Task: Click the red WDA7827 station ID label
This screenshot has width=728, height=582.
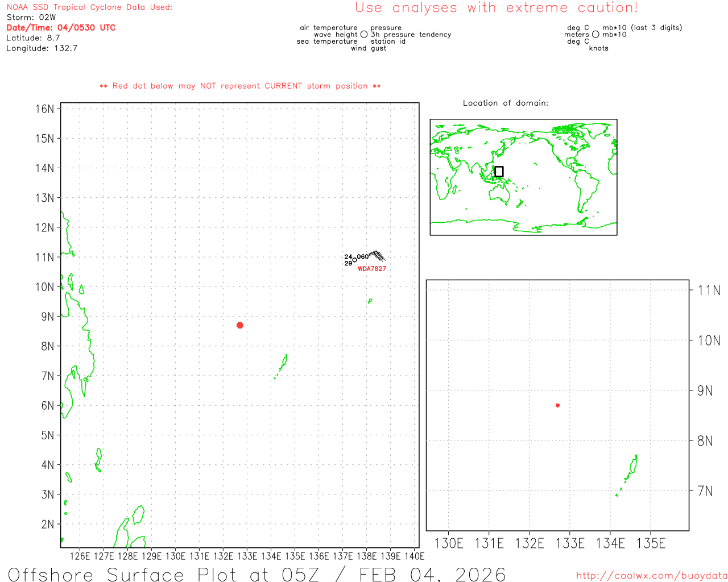Action: pos(372,269)
